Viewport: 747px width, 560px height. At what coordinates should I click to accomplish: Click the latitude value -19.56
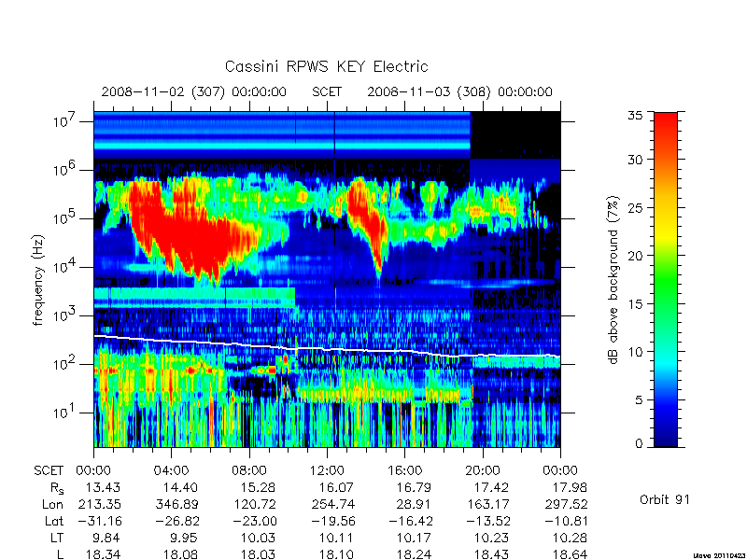click(333, 521)
